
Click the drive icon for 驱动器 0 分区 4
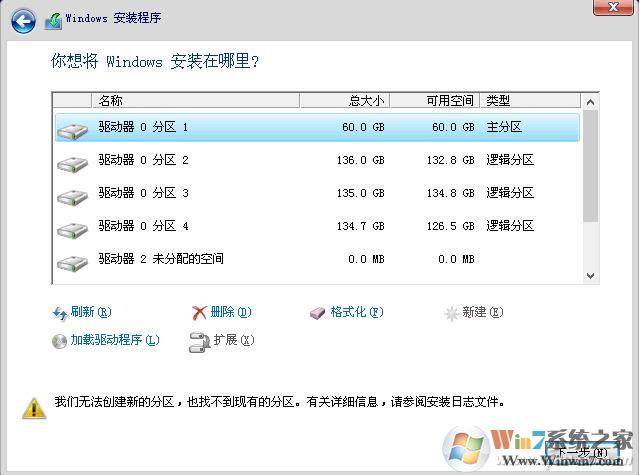(x=73, y=230)
